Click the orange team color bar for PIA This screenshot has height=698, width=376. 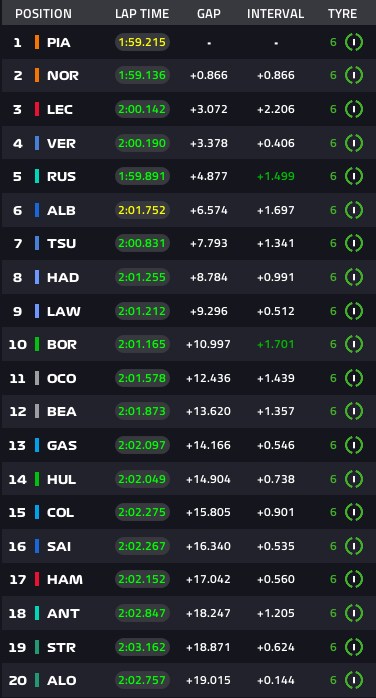(37, 42)
